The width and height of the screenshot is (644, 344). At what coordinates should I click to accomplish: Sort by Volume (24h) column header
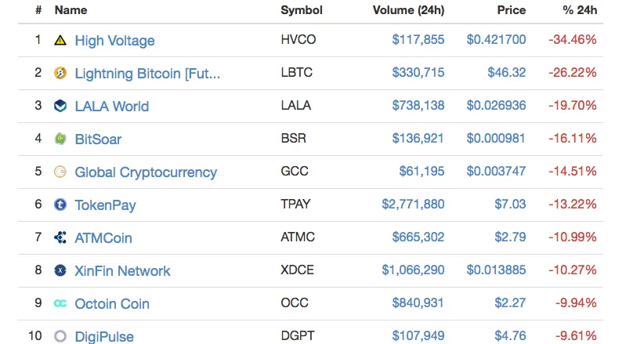click(x=408, y=10)
